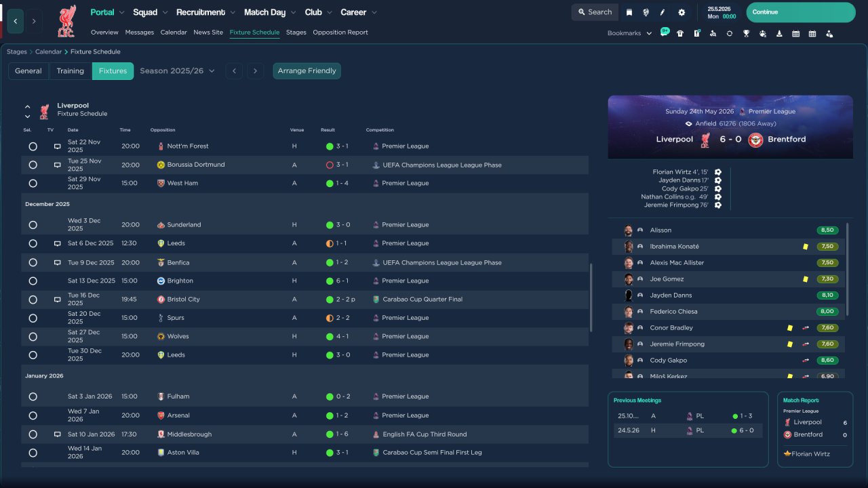Click the Arrange Friendly button
Viewport: 868px width, 488px height.
click(x=307, y=70)
